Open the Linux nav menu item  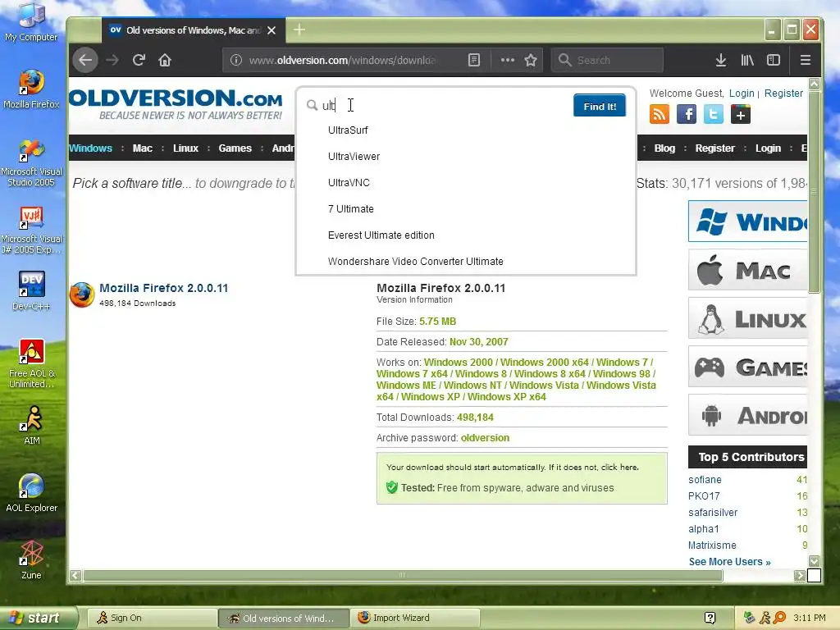click(x=185, y=148)
